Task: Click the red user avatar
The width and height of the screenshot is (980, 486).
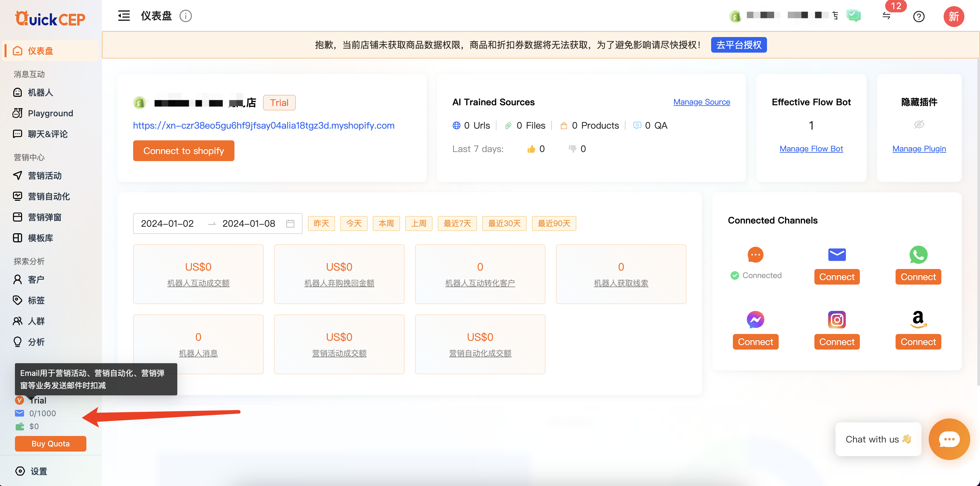Action: pos(953,16)
